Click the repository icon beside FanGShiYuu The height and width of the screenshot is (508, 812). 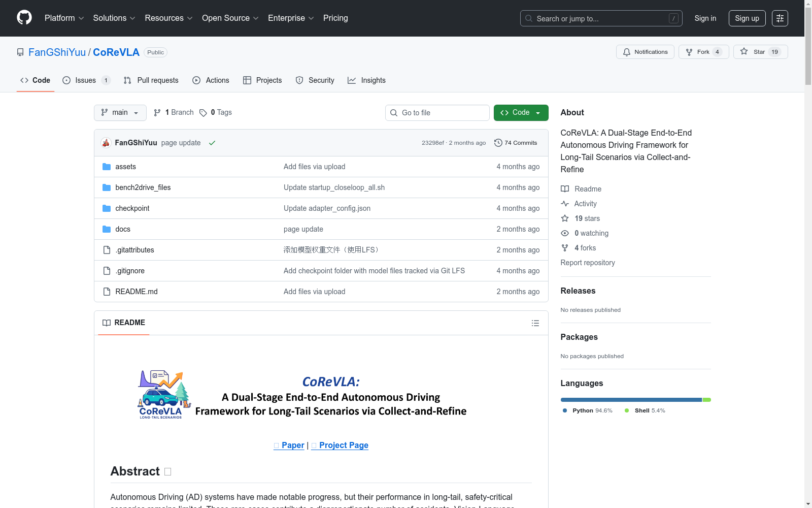tap(20, 52)
